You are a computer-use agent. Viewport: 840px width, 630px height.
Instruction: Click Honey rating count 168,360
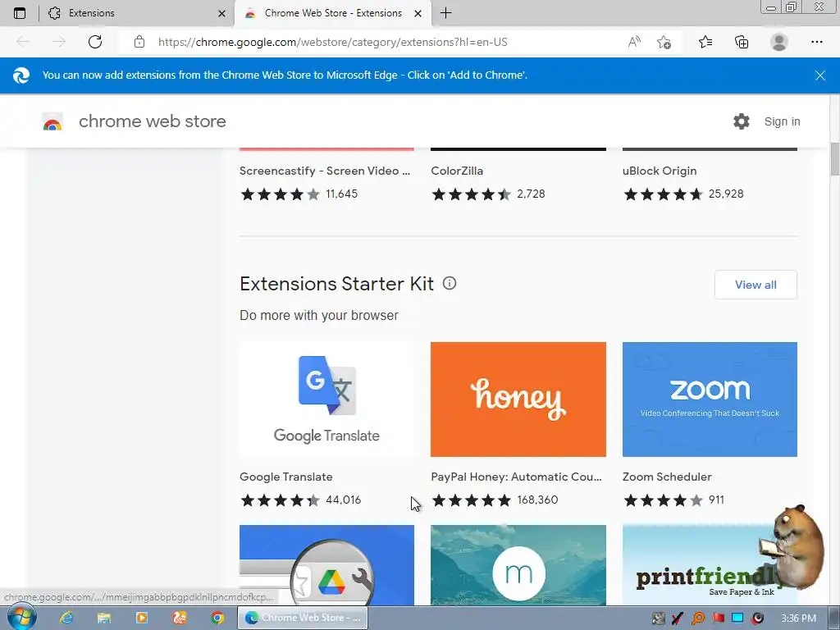pyautogui.click(x=537, y=500)
